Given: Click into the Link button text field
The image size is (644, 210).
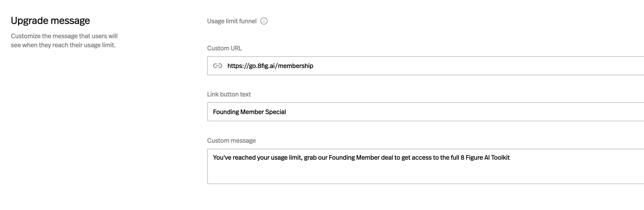Looking at the screenshot, I should (425, 112).
